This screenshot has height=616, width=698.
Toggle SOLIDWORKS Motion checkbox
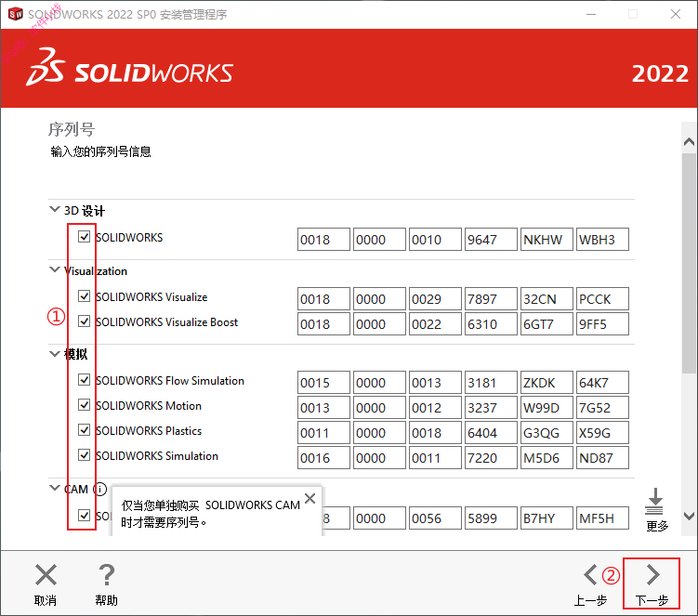[85, 404]
